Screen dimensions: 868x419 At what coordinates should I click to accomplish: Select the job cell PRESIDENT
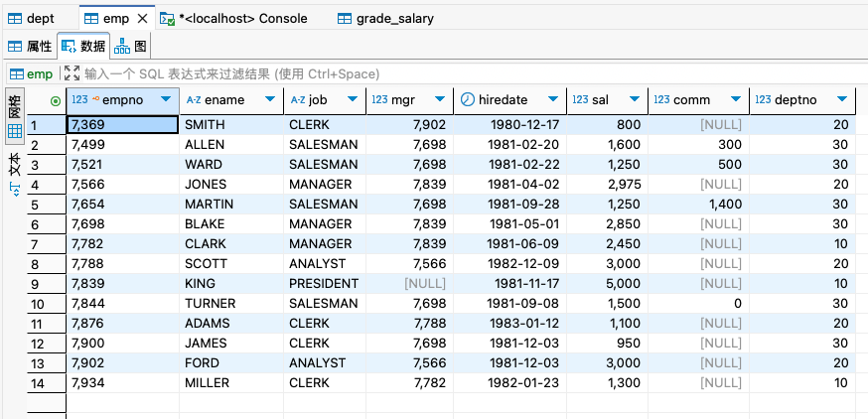coord(325,283)
